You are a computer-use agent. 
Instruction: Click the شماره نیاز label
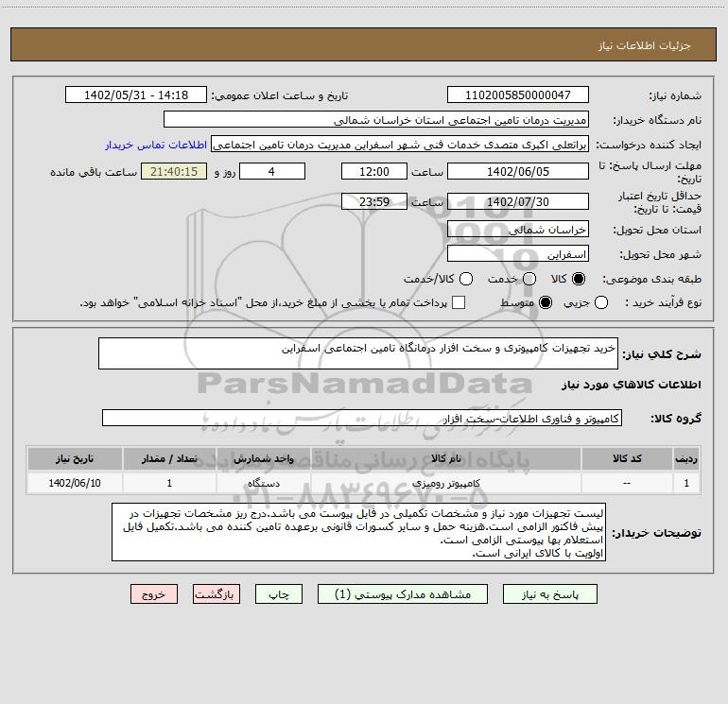675,95
